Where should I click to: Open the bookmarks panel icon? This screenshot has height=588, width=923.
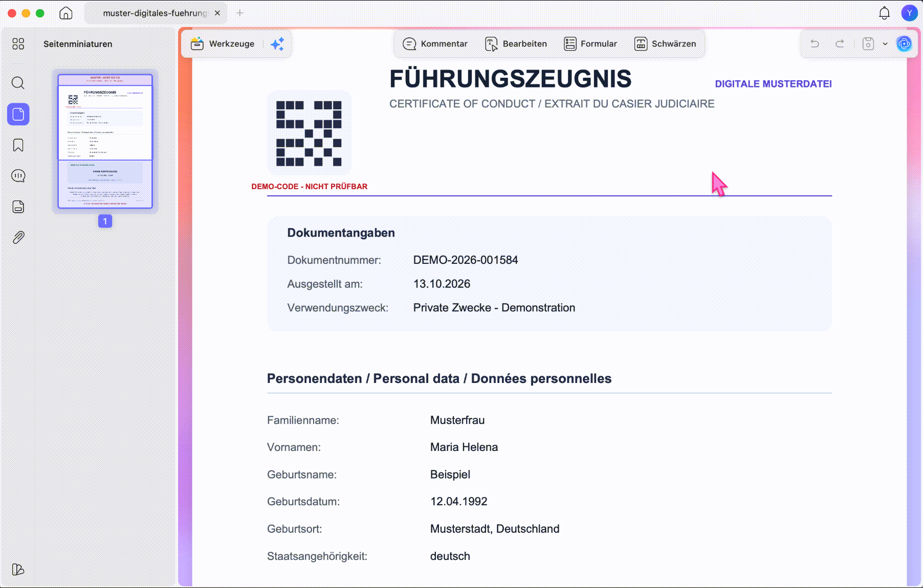click(x=18, y=145)
